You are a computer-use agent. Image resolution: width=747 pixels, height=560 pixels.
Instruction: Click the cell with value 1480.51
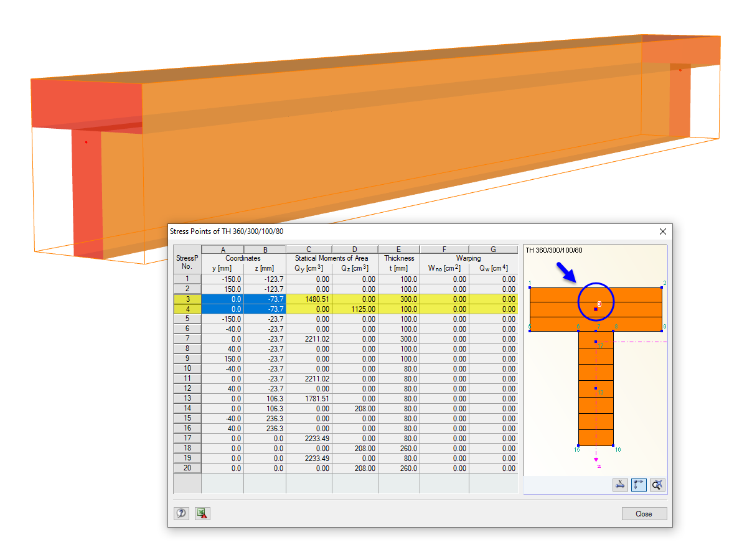[309, 299]
